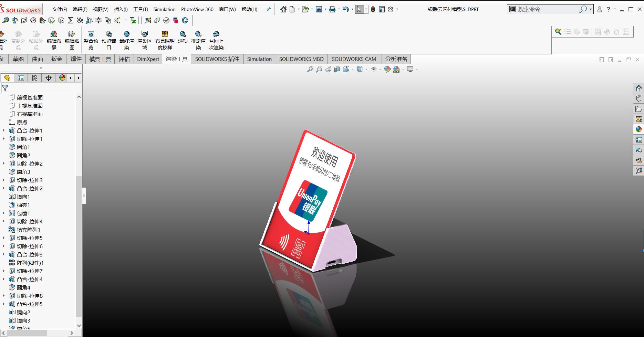This screenshot has height=337, width=644.
Task: Click the Rebuild traffic light icon
Action: tap(373, 9)
